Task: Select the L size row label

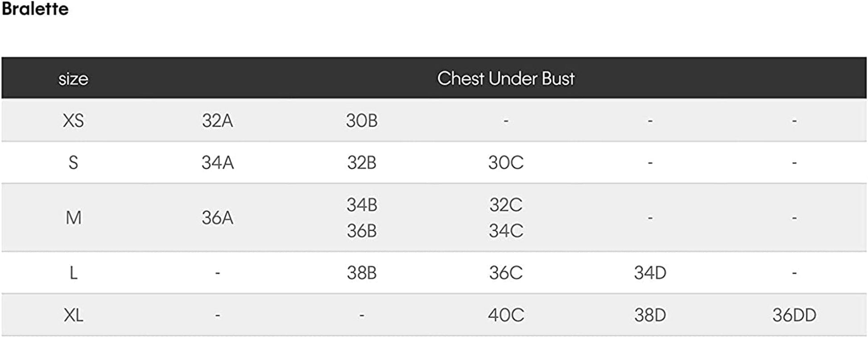Action: pyautogui.click(x=74, y=272)
